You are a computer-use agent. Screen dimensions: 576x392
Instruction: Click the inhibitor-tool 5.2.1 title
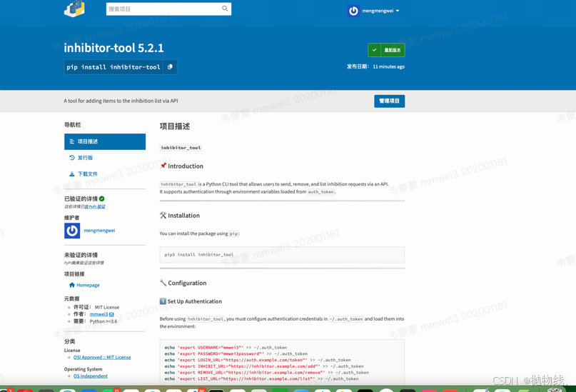coord(113,48)
